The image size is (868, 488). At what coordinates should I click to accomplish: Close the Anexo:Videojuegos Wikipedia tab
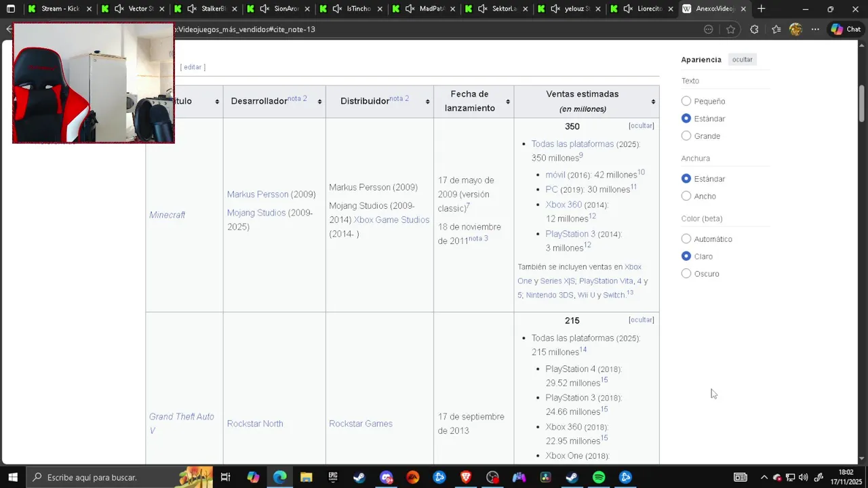pos(743,9)
